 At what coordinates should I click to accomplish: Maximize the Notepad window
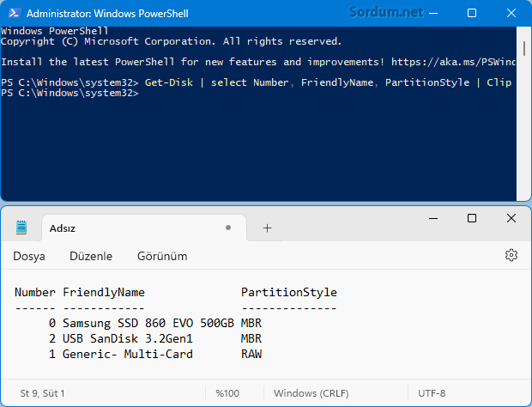(x=472, y=218)
